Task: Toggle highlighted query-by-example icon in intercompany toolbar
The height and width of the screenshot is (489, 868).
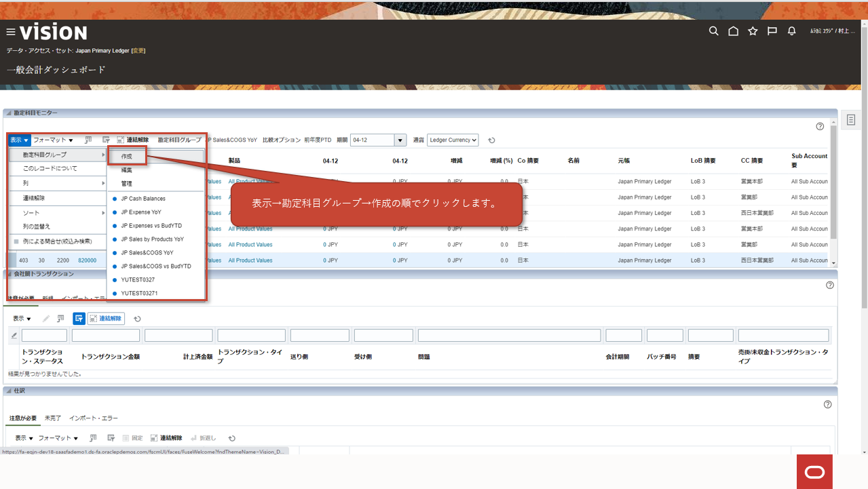Action: [x=79, y=319]
